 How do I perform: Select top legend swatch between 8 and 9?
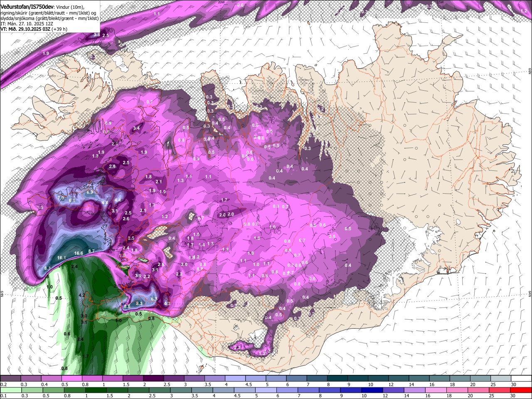point(337,379)
